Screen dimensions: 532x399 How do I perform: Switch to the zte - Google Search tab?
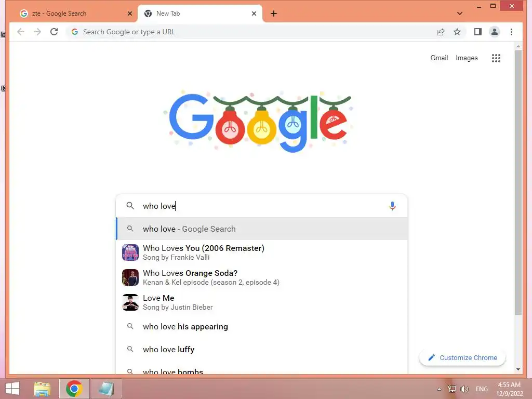[x=74, y=14]
